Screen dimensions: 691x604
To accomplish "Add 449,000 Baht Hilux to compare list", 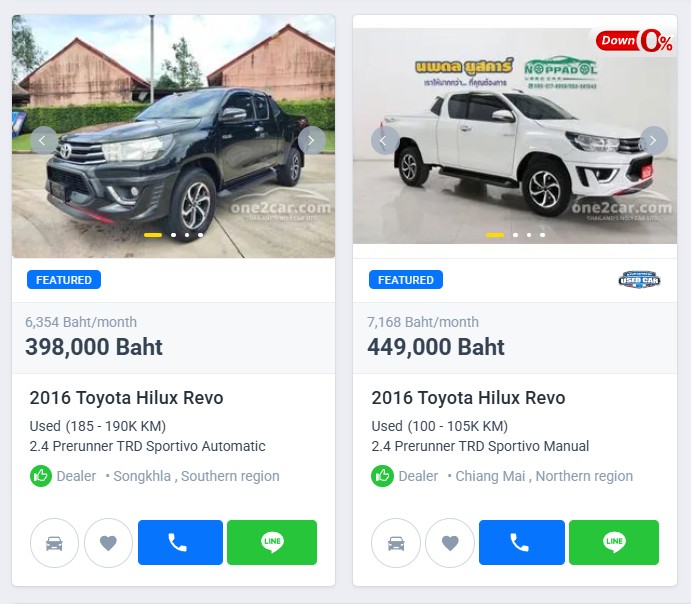I will 396,543.
